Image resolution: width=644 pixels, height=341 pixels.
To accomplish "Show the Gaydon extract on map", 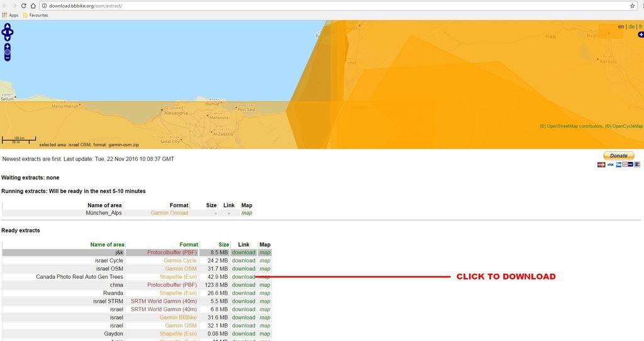I will coord(265,334).
